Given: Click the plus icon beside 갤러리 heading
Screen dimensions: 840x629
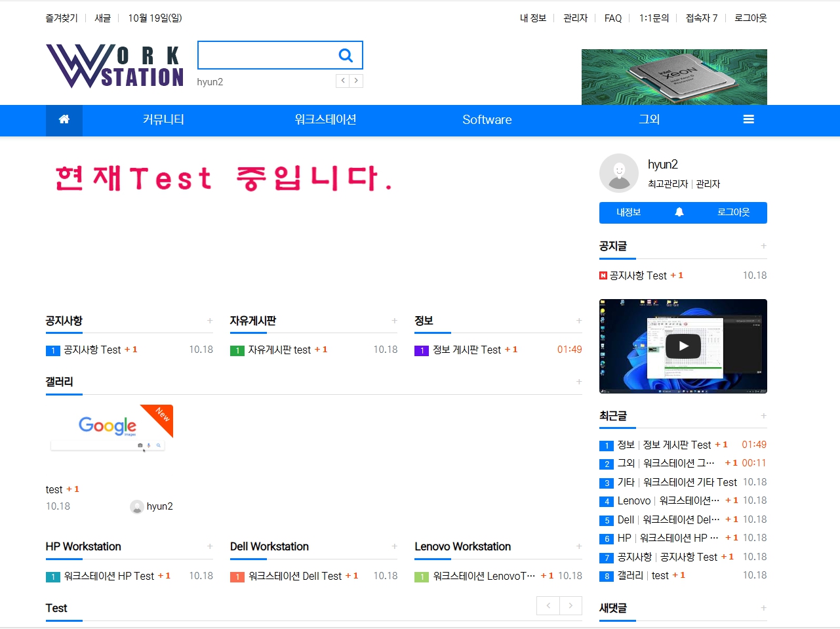Looking at the screenshot, I should [579, 382].
